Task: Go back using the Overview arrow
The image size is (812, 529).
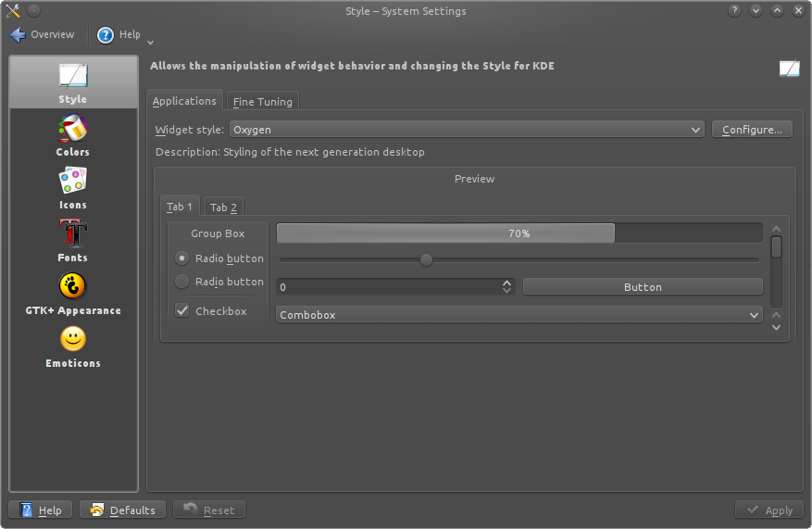Action: pos(18,34)
